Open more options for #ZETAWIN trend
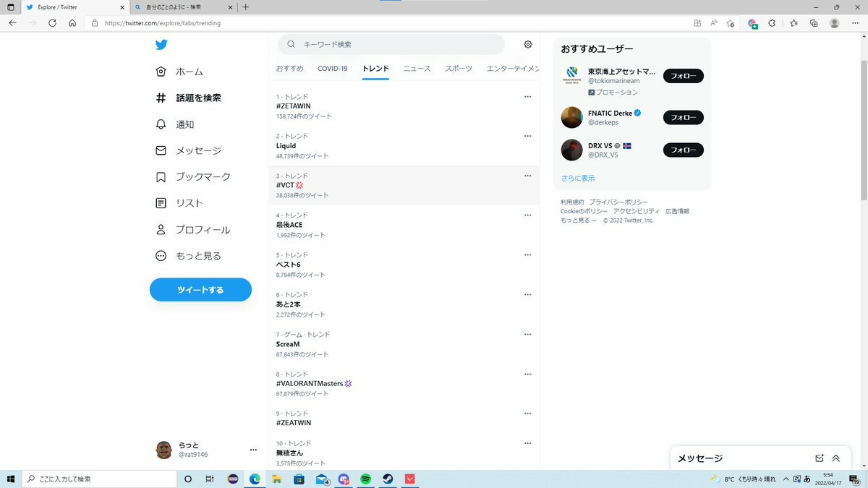868x488 pixels. point(527,97)
